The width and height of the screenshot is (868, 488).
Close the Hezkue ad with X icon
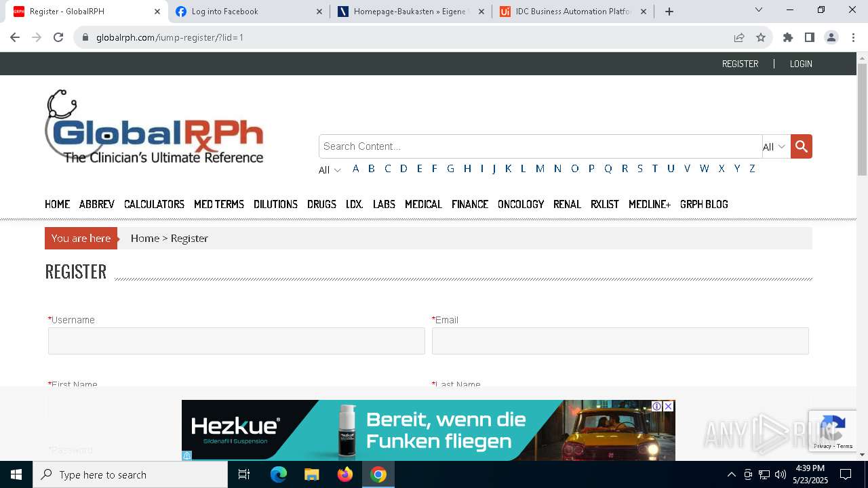pos(668,406)
